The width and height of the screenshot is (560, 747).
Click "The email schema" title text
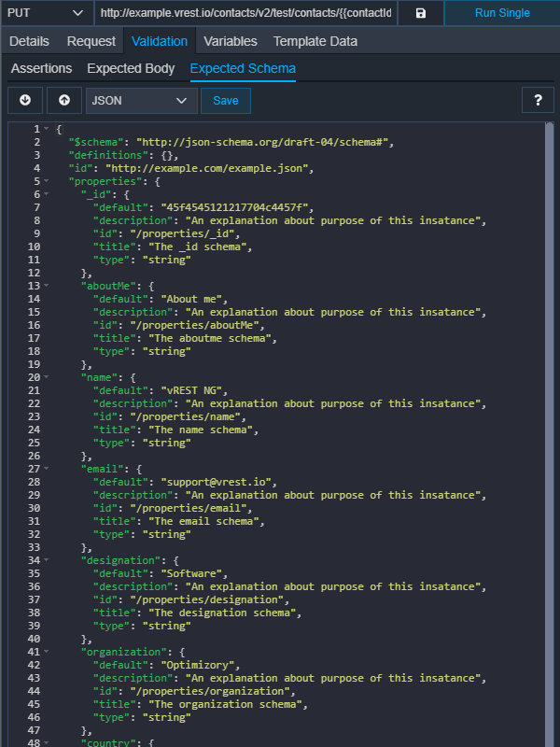(x=203, y=521)
